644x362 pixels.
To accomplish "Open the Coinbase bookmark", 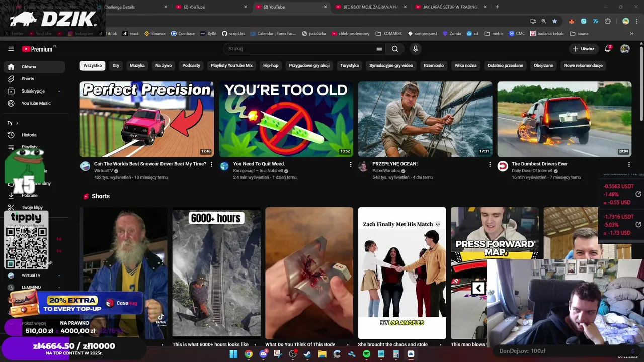I will pos(183,34).
